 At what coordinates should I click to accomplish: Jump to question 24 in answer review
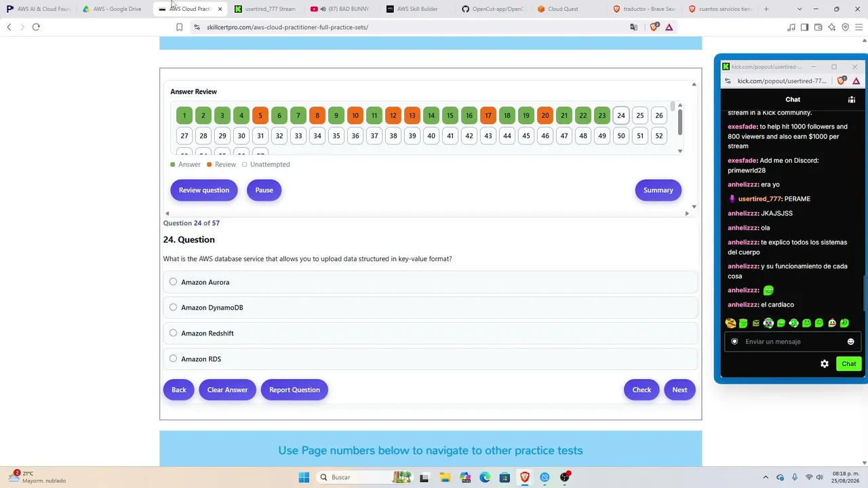coord(621,116)
